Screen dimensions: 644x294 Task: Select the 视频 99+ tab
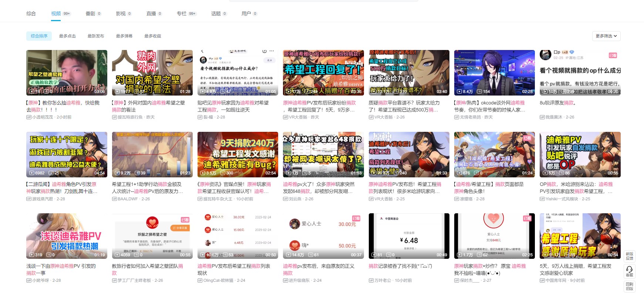coord(61,14)
